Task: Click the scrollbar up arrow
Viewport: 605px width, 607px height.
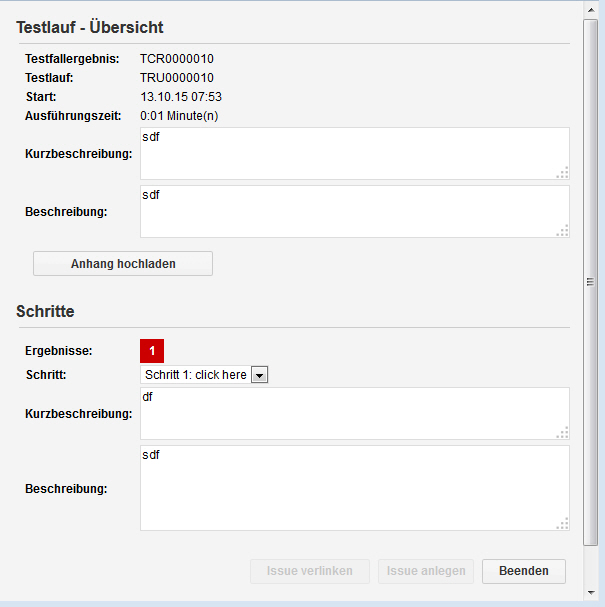Action: coord(591,8)
